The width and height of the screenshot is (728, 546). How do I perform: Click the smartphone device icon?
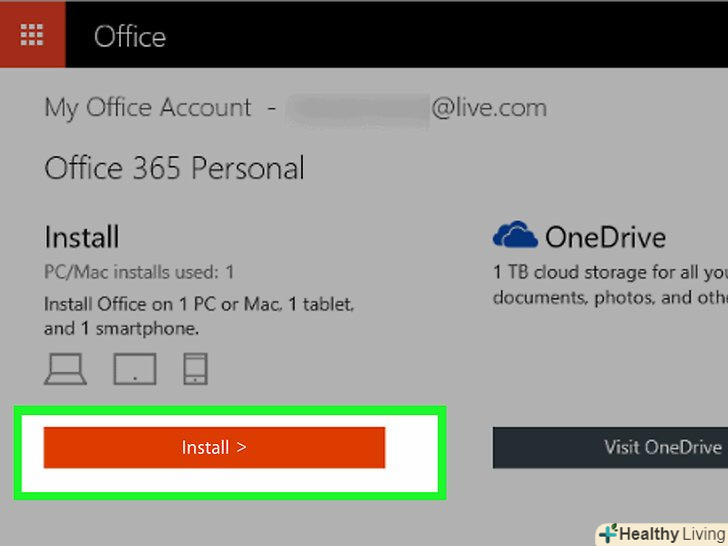194,369
